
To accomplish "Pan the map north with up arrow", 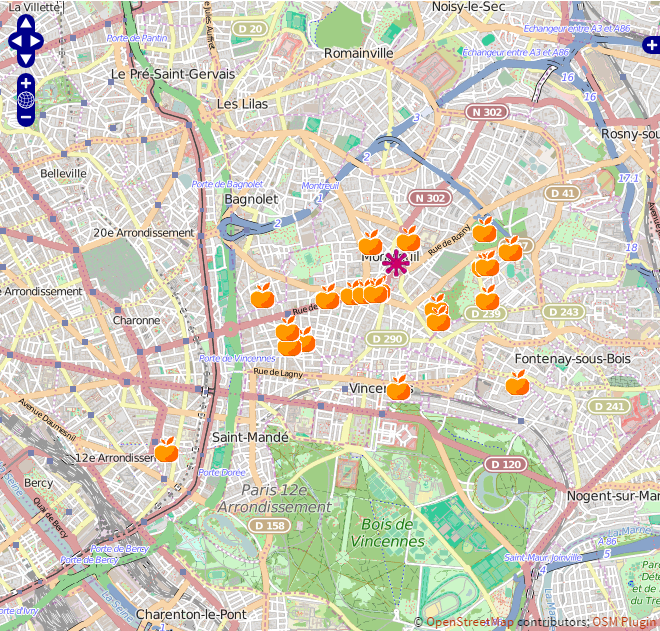I will pos(26,26).
